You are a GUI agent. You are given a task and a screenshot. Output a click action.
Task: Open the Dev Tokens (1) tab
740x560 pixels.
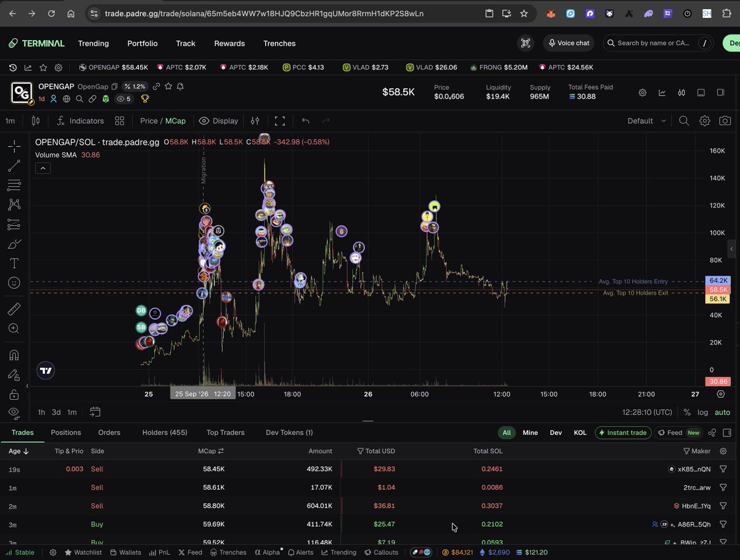[289, 432]
